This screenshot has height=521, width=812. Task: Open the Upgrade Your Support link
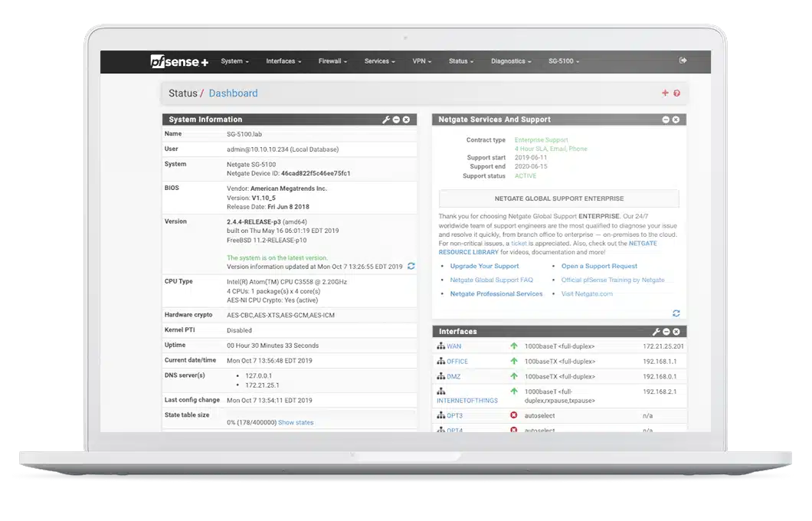(484, 266)
